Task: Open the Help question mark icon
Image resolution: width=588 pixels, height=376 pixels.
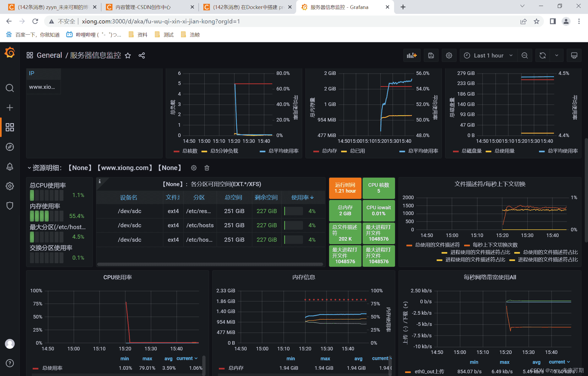Action: [x=10, y=363]
